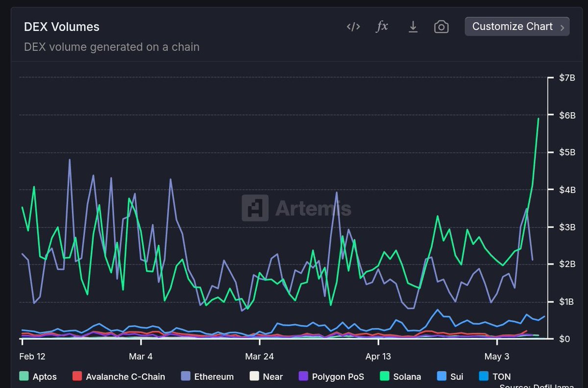The width and height of the screenshot is (588, 388).
Task: Click the embed code (</>) icon
Action: pyautogui.click(x=353, y=26)
